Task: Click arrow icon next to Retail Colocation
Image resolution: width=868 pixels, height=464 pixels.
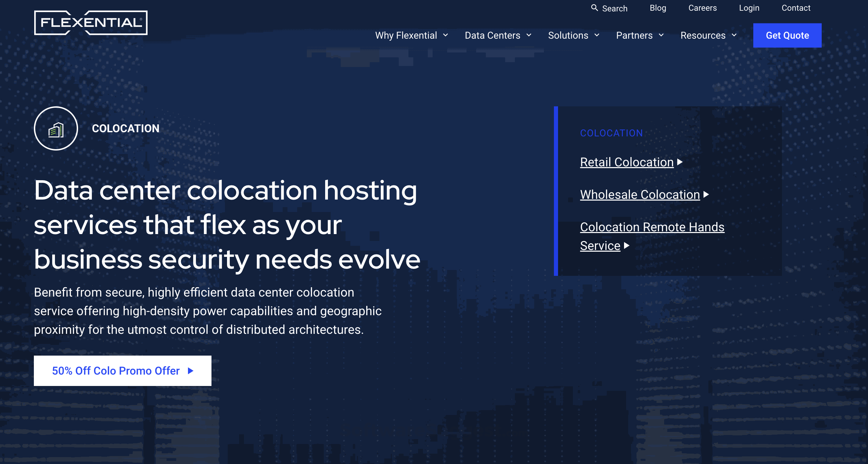Action: point(680,162)
